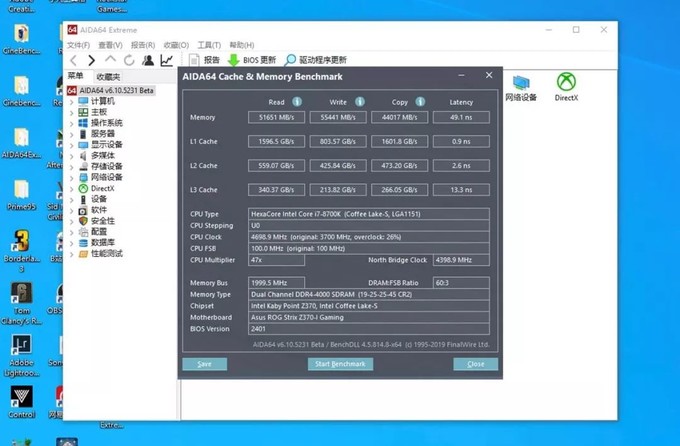Minimize the Cache & Memory Benchmark dialog

(461, 75)
